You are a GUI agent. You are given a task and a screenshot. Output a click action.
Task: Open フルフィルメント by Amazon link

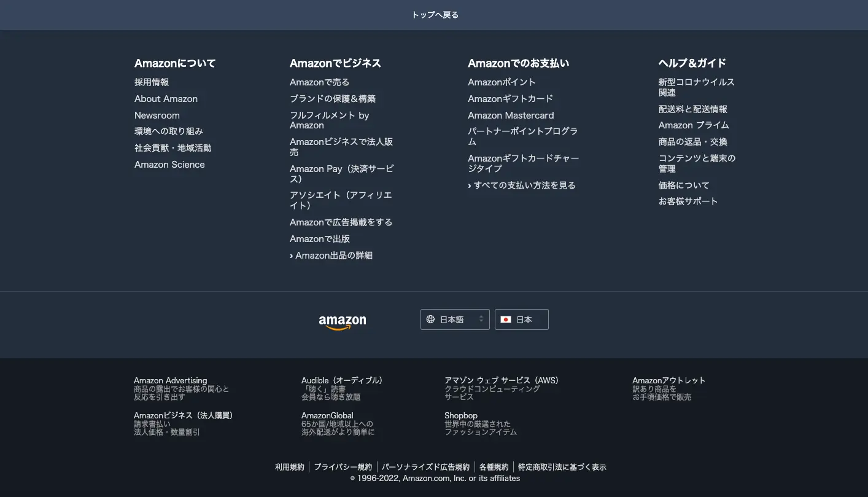330,120
